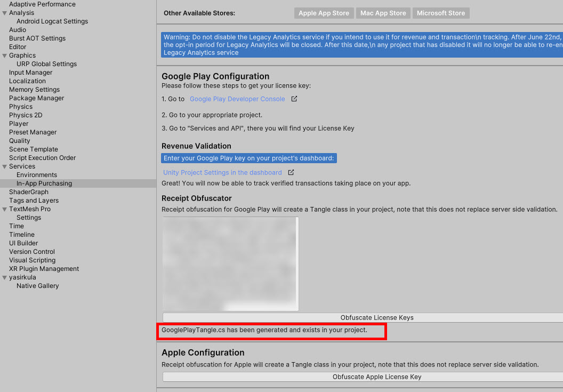Open ShaderGraph settings
563x392 pixels.
click(29, 192)
